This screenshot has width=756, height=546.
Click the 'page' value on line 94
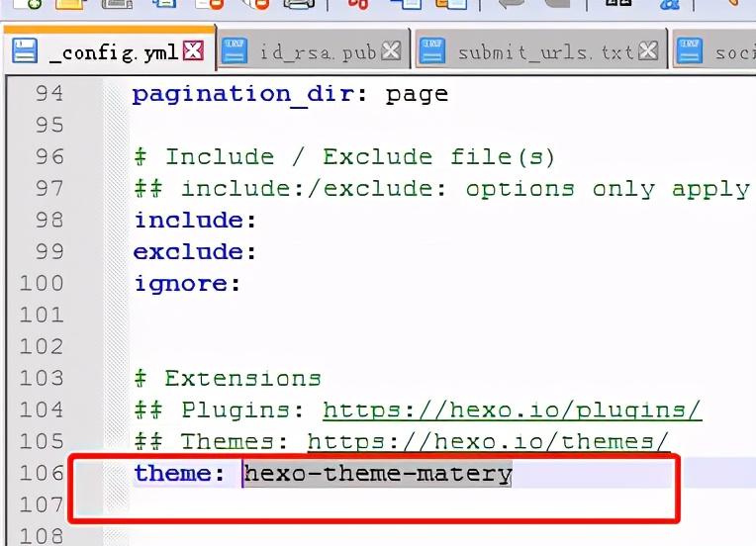point(417,94)
